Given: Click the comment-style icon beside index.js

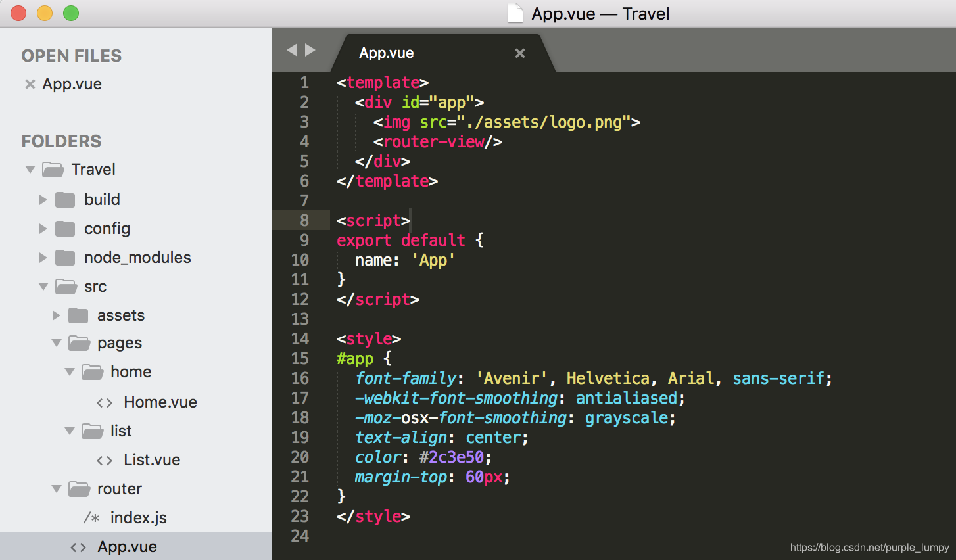Looking at the screenshot, I should pos(91,518).
